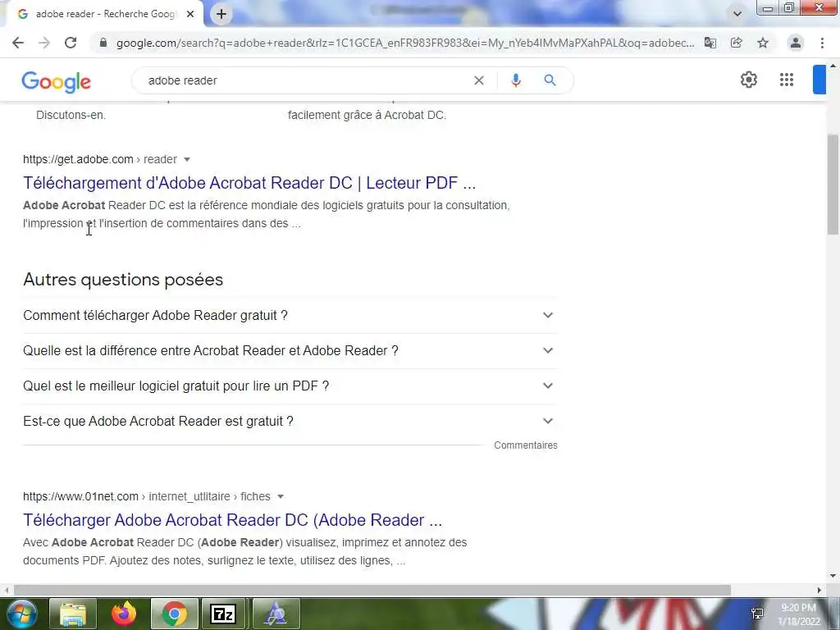Click the 01net.com breadcrumb URL text
This screenshot has width=840, height=630.
tap(147, 496)
